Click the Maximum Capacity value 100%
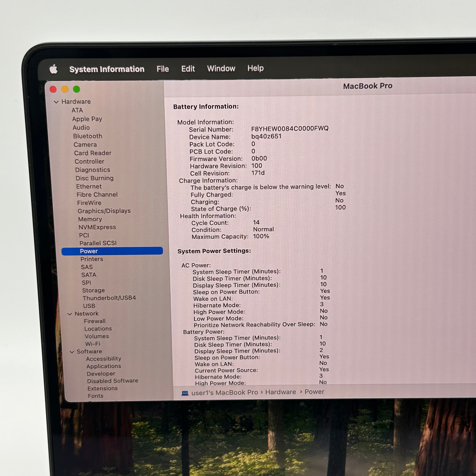 click(261, 236)
